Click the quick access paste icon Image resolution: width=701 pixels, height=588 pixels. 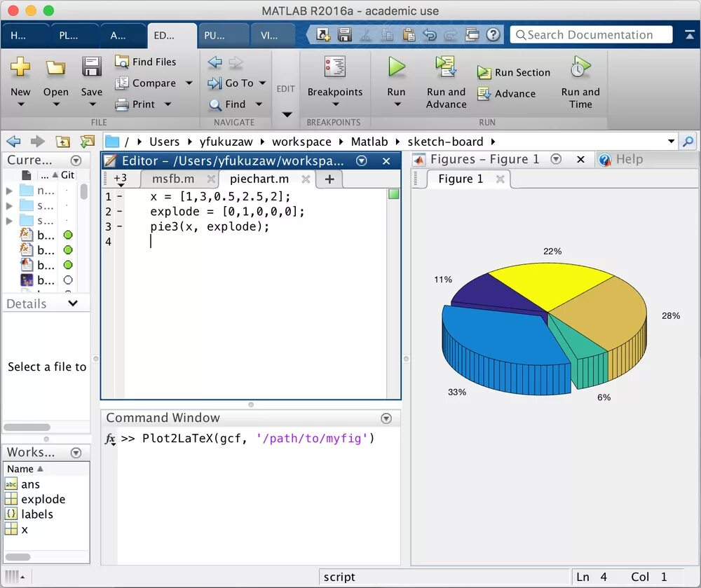click(x=409, y=34)
